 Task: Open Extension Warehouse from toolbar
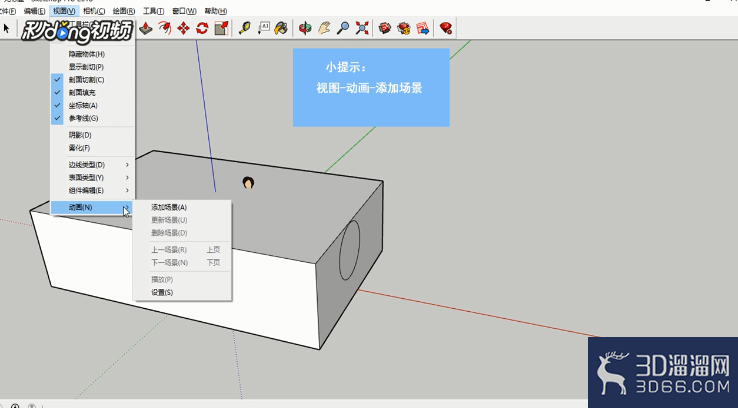(x=404, y=28)
